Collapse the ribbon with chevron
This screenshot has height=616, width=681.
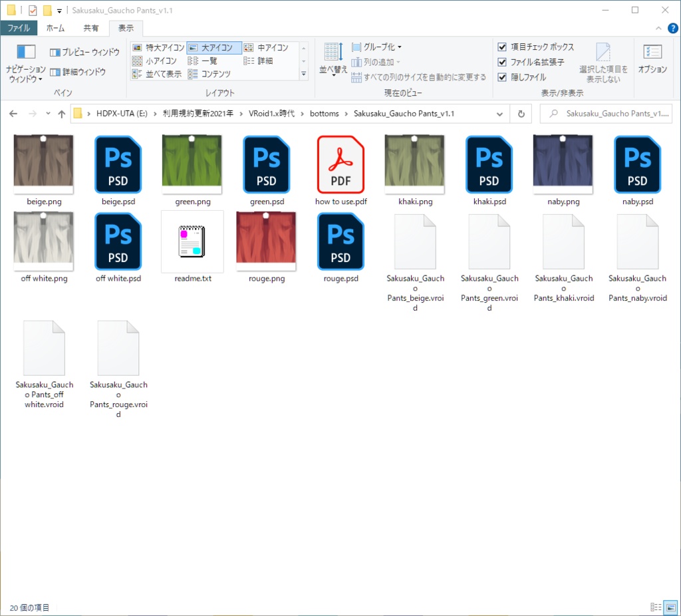point(658,28)
